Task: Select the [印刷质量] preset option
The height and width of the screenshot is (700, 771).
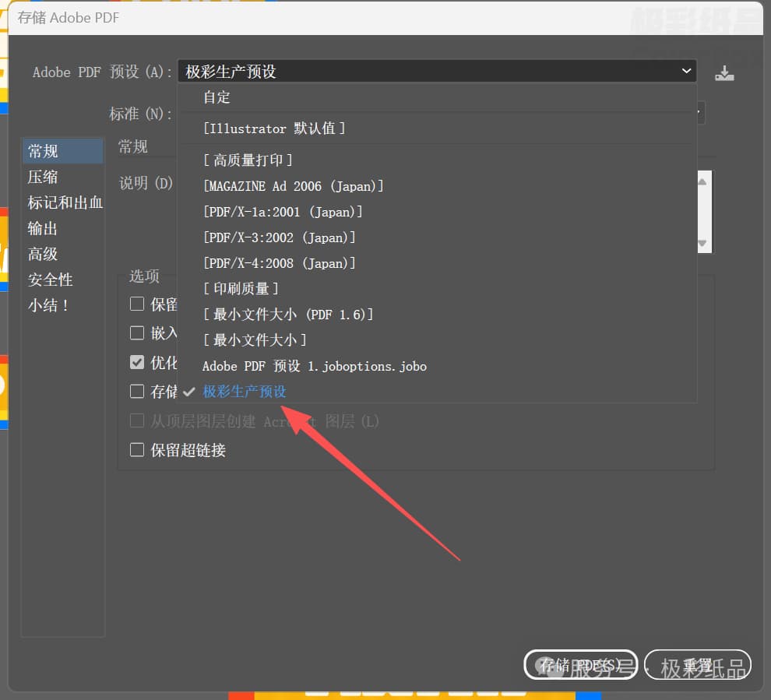Action: click(241, 289)
